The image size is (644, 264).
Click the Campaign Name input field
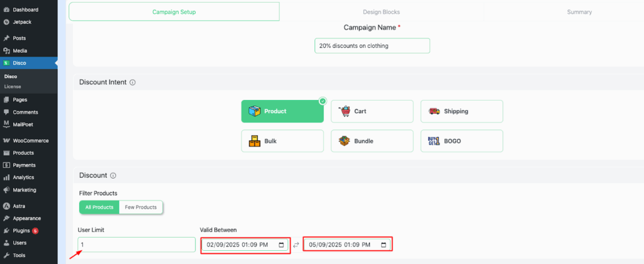372,46
